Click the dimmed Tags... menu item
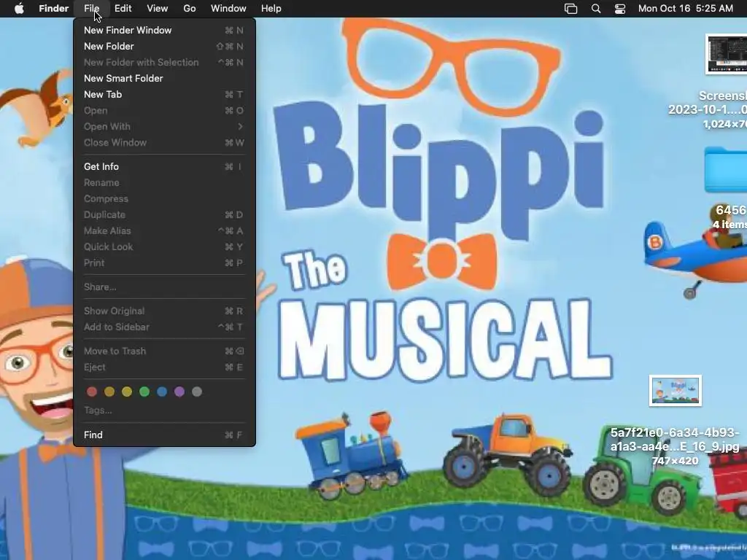The width and height of the screenshot is (747, 560). coord(164,410)
